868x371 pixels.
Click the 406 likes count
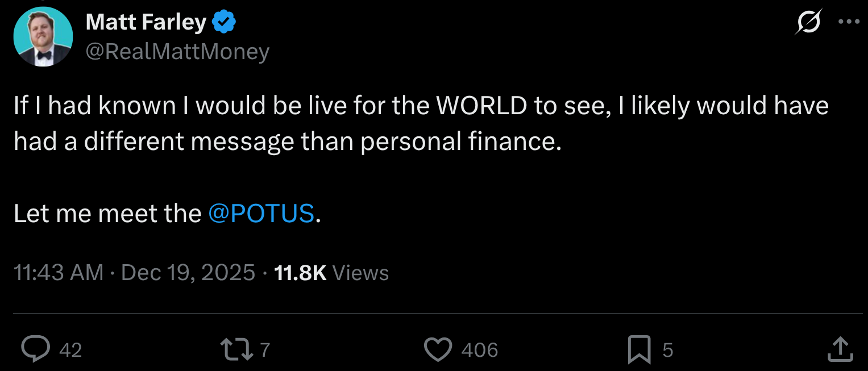479,350
